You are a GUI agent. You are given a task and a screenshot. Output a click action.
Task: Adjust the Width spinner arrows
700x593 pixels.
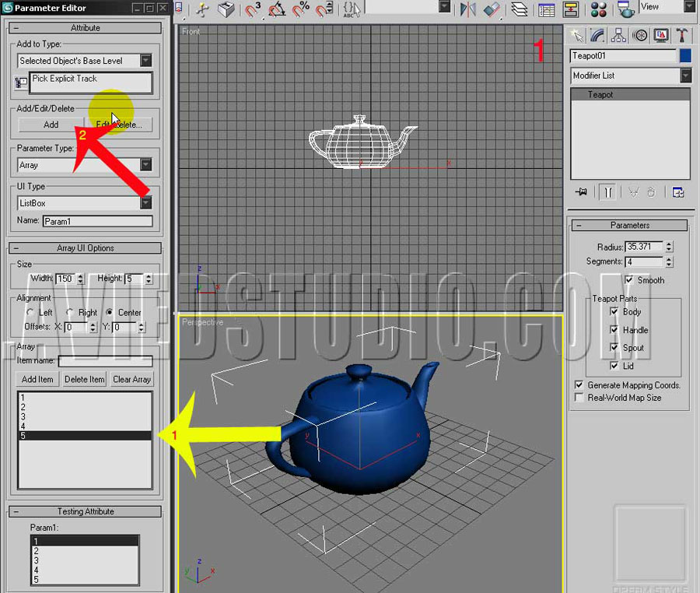pos(80,279)
